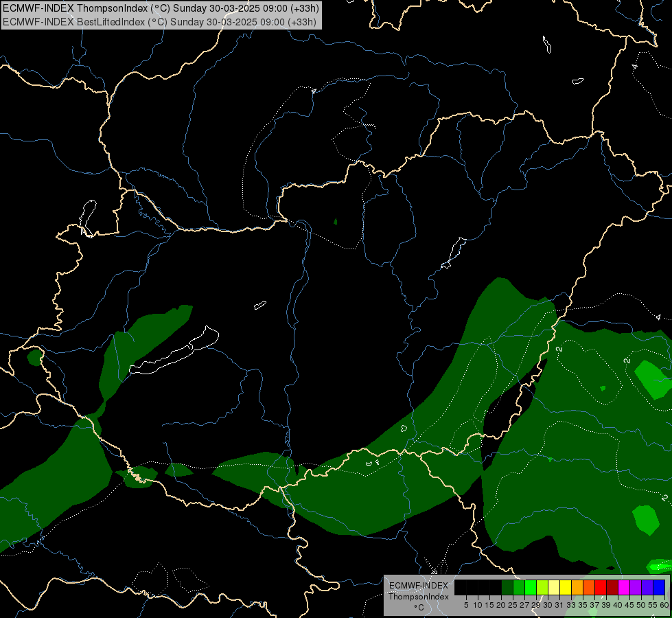Click legend tick value 60
This screenshot has width=672, height=618.
664,605
